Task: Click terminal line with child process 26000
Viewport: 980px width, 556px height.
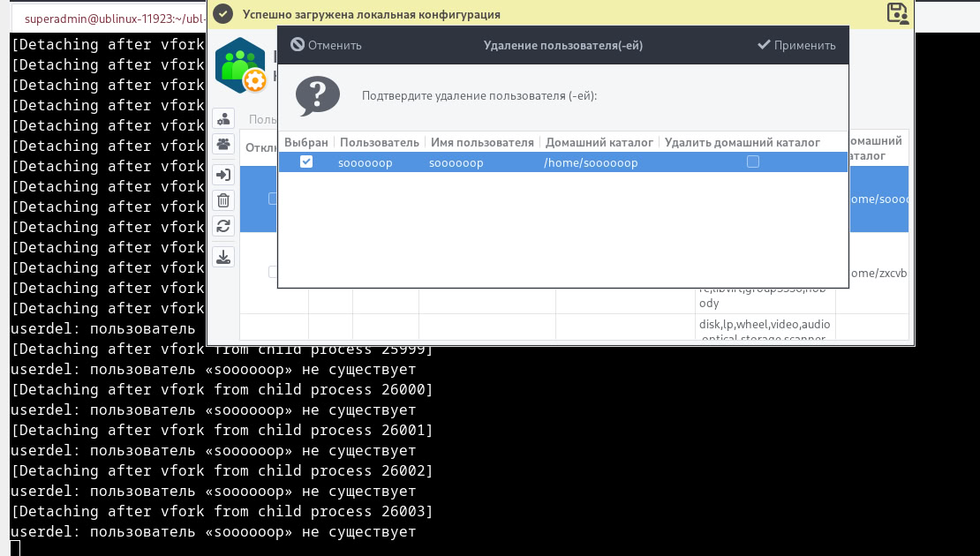Action: coord(222,389)
